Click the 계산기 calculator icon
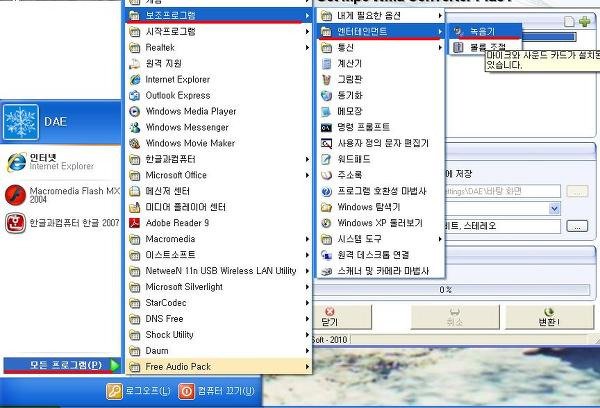The image size is (600, 408). (x=326, y=64)
